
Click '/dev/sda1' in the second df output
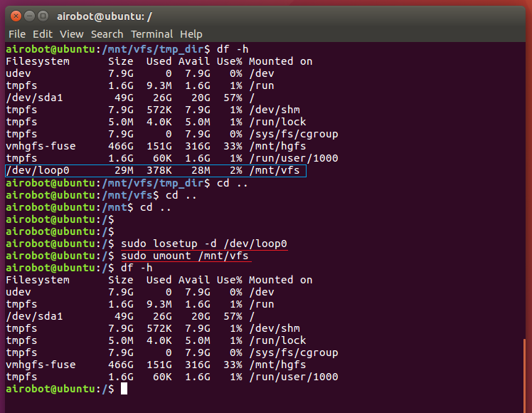click(34, 316)
